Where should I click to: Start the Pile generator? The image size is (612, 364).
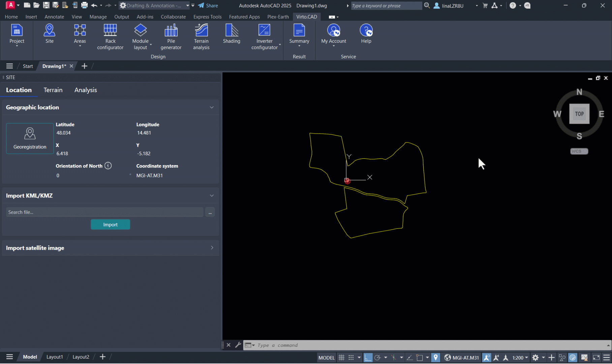pyautogui.click(x=171, y=37)
